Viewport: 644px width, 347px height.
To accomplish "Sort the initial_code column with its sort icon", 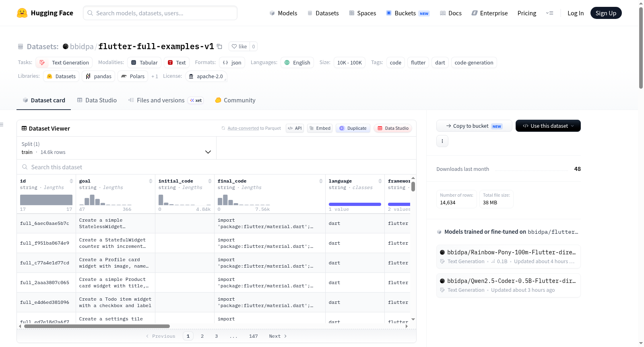I will pyautogui.click(x=210, y=181).
